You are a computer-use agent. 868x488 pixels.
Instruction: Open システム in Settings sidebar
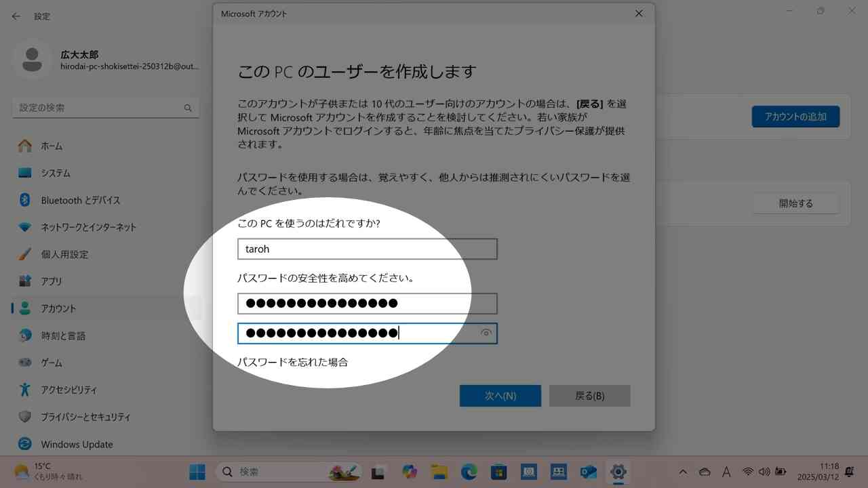(106, 173)
